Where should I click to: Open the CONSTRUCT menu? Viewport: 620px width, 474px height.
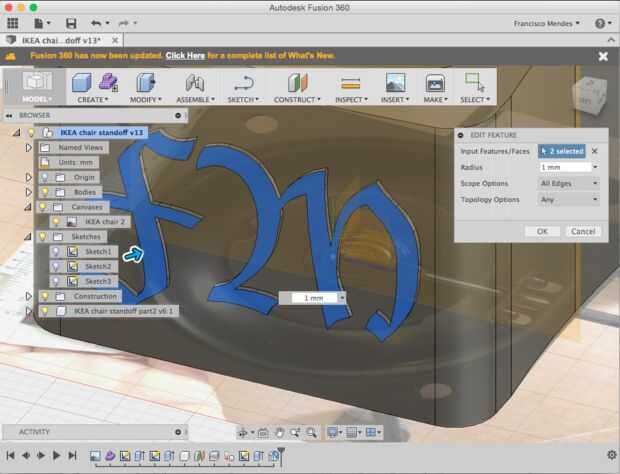pyautogui.click(x=297, y=100)
